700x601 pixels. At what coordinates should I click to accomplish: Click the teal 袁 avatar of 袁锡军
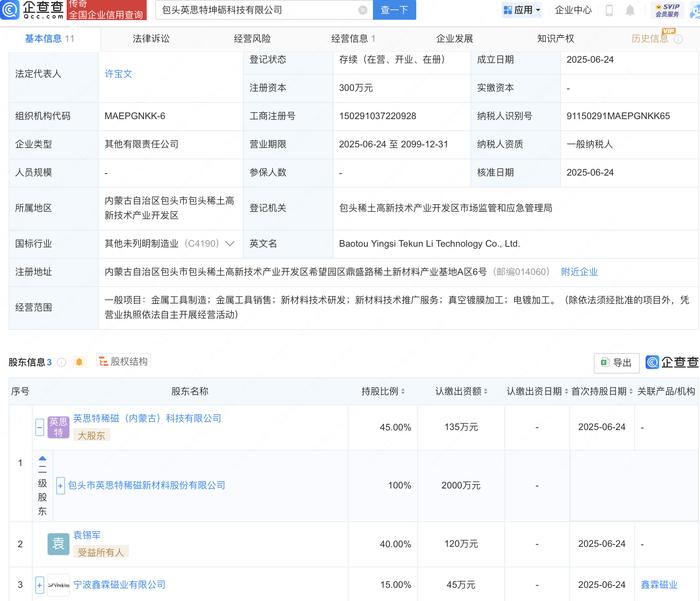tap(58, 544)
